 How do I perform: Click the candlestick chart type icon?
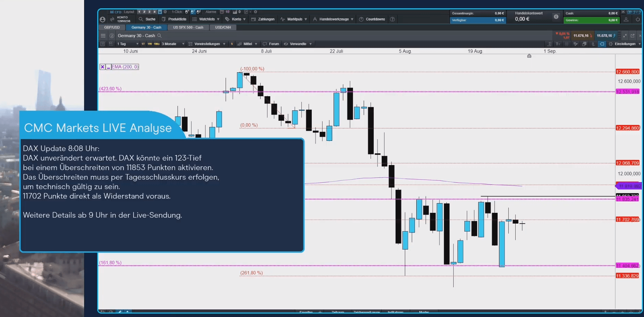[593, 44]
